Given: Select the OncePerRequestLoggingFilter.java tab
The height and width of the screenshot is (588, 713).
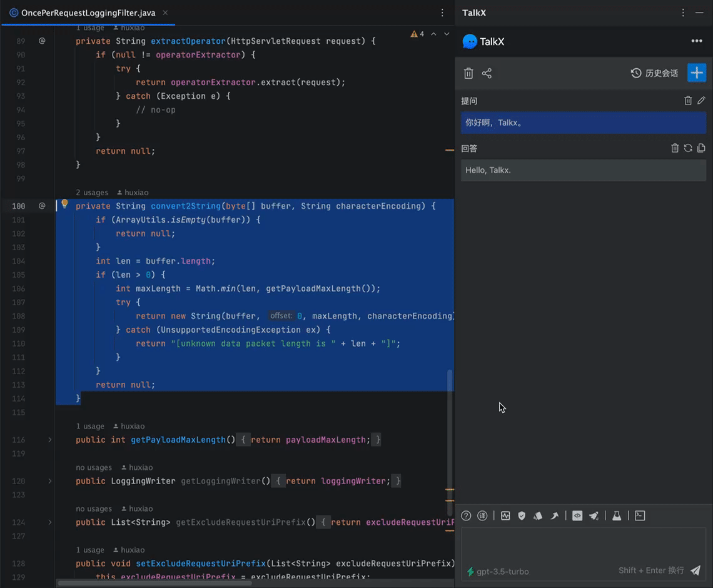Looking at the screenshot, I should (x=88, y=13).
